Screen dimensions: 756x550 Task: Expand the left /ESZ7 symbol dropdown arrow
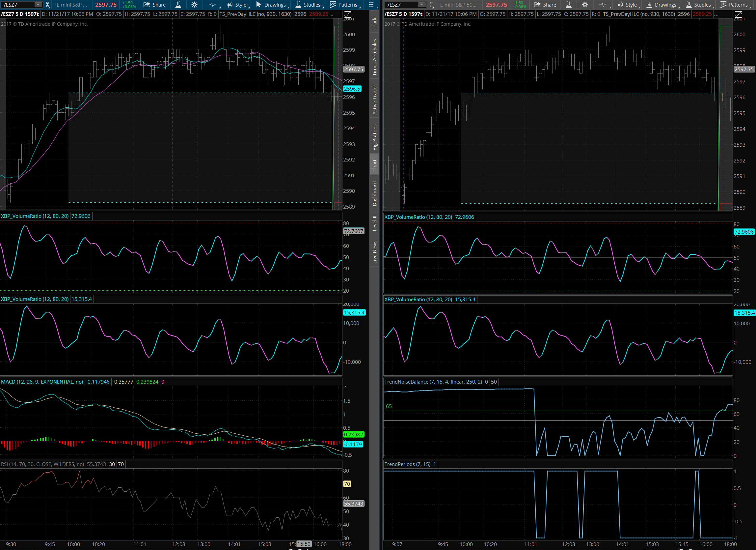38,5
